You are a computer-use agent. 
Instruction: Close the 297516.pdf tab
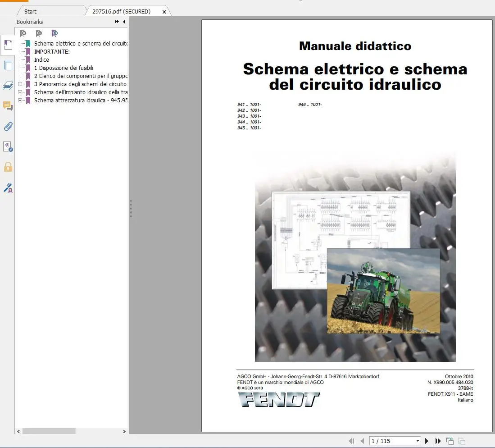(164, 12)
